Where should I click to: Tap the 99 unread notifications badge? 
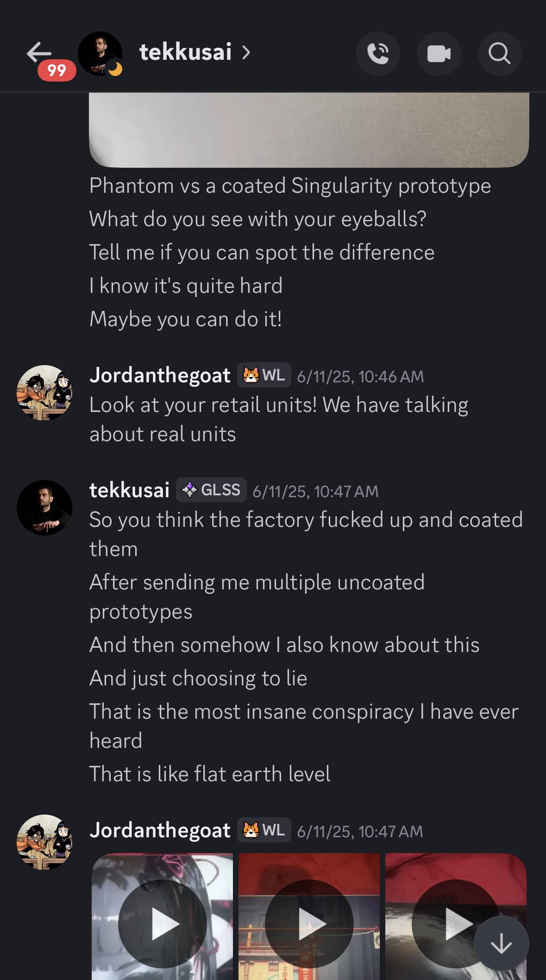[56, 70]
